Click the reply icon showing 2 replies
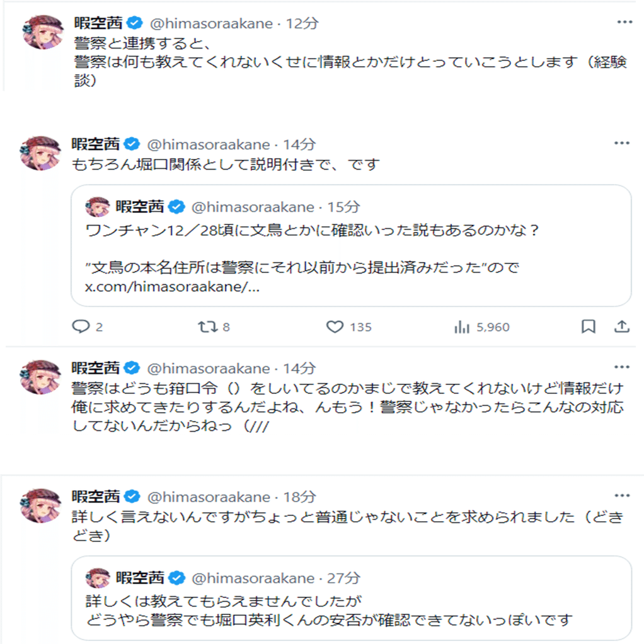This screenshot has height=644, width=644. click(x=81, y=326)
